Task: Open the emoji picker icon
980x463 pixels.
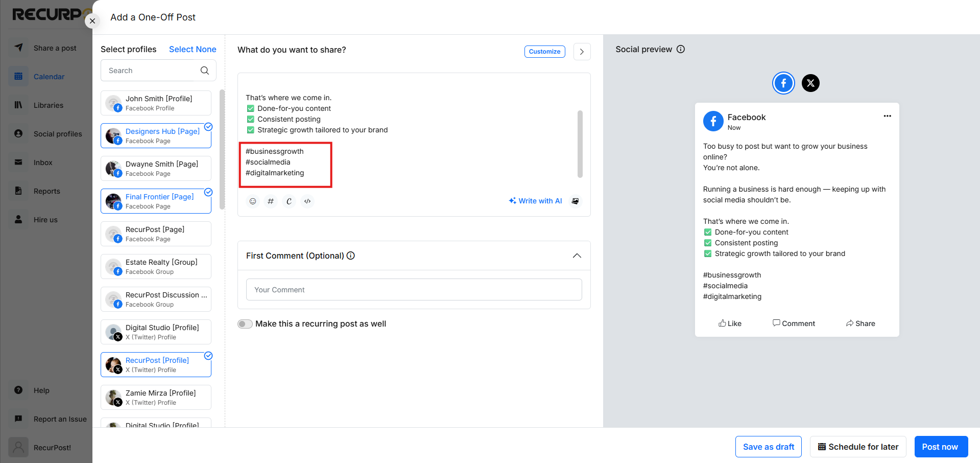Action: tap(252, 201)
